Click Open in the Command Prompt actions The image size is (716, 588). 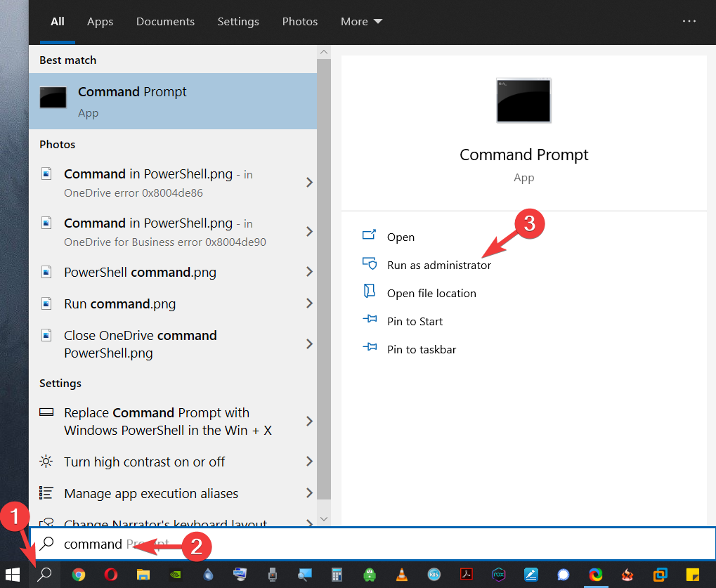click(401, 237)
